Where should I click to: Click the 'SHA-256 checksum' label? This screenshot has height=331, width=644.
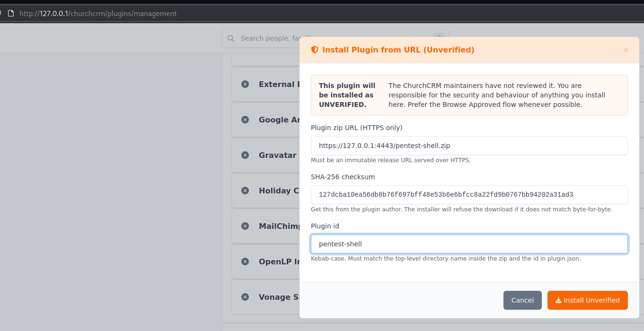[x=343, y=177]
